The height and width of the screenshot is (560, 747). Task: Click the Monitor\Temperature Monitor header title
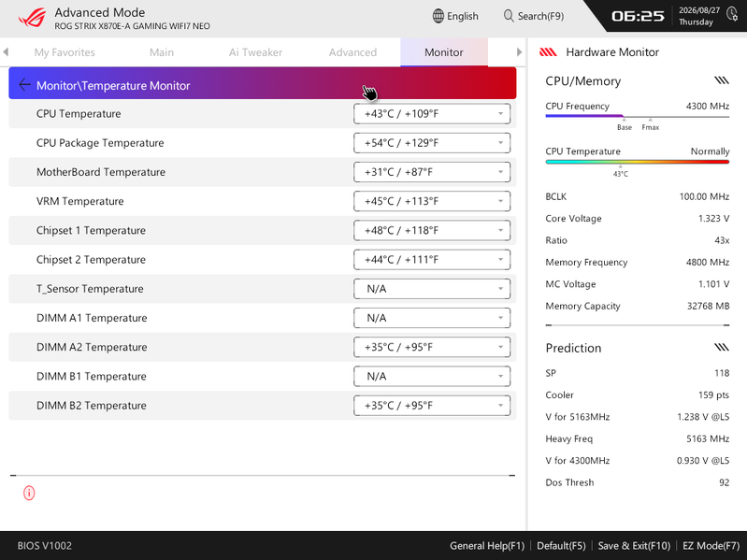(x=113, y=86)
